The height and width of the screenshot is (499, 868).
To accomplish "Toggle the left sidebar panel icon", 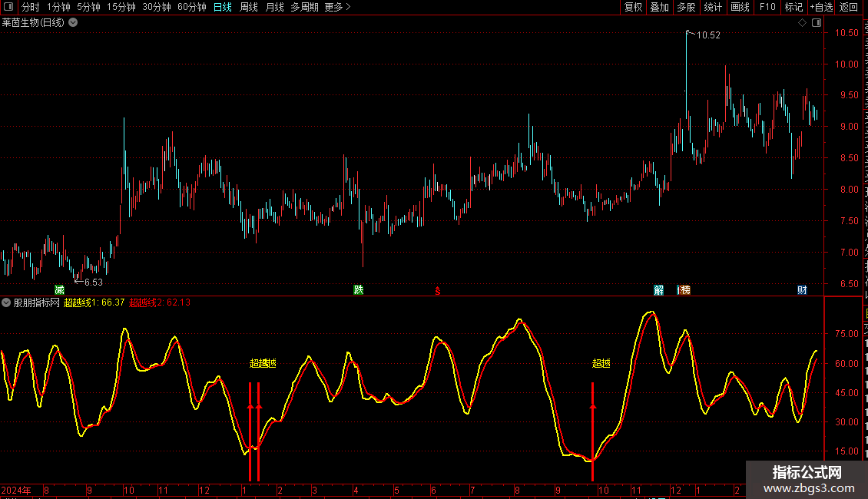I will 8,7.
